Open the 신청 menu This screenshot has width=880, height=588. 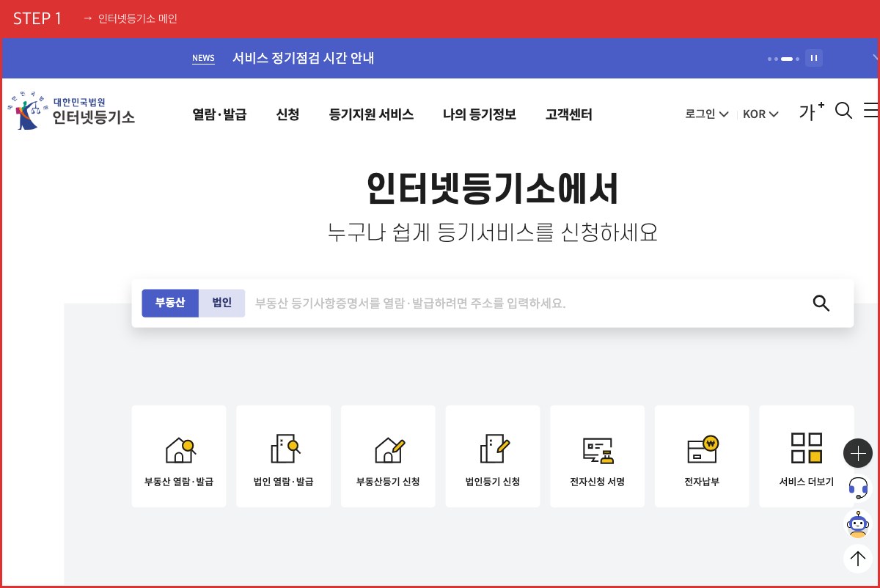(x=288, y=114)
